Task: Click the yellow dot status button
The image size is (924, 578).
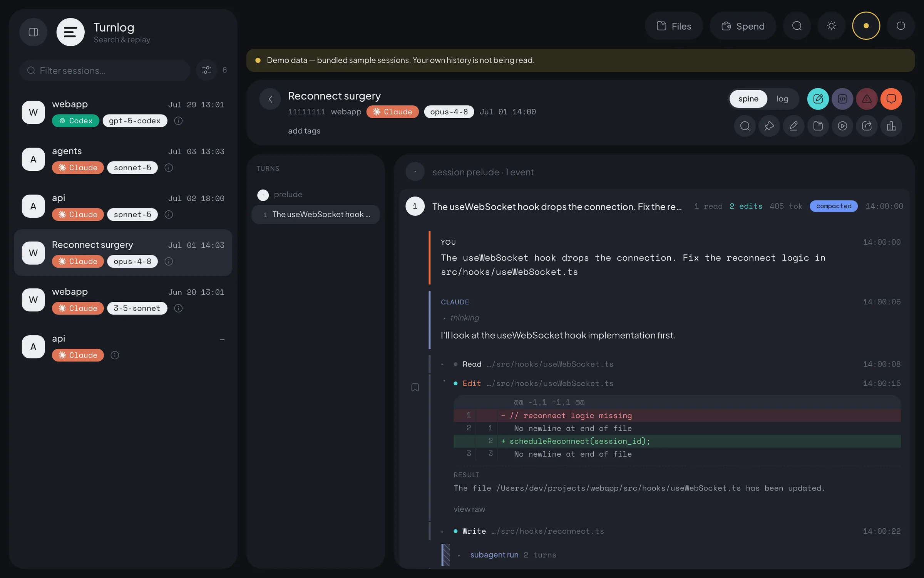Action: coord(866,26)
